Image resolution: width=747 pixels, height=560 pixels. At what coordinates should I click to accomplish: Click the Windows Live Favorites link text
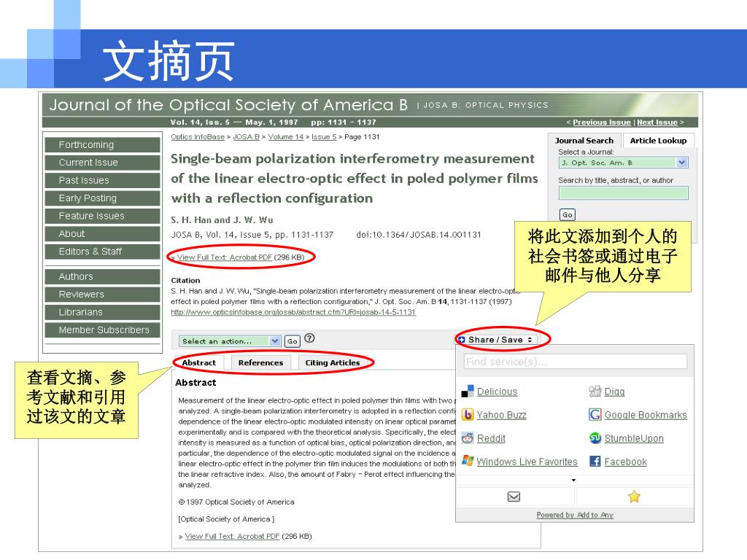click(527, 462)
